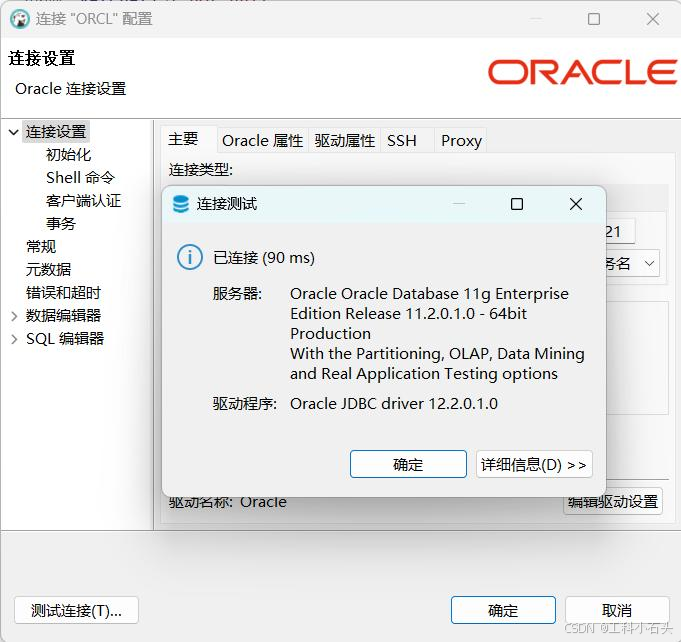Viewport: 681px width, 642px height.
Task: Click the Oracle 连接设置 subtitle
Action: (x=71, y=89)
